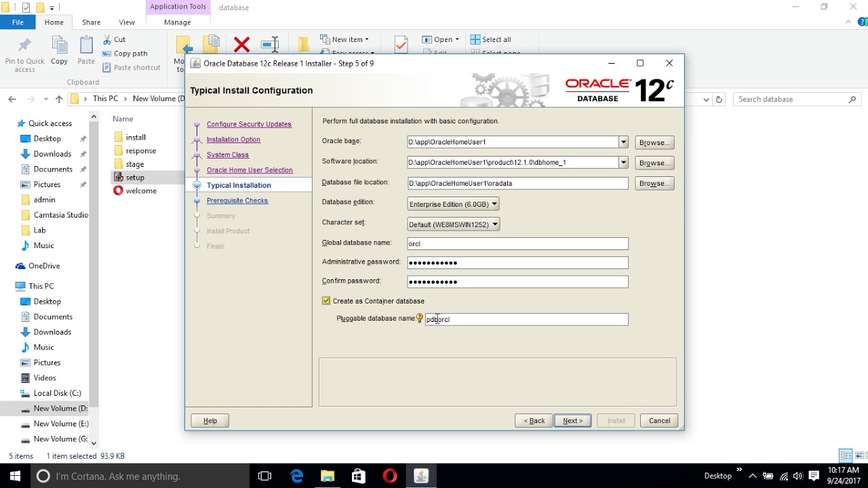Switch to the View ribbon tab

pyautogui.click(x=127, y=22)
